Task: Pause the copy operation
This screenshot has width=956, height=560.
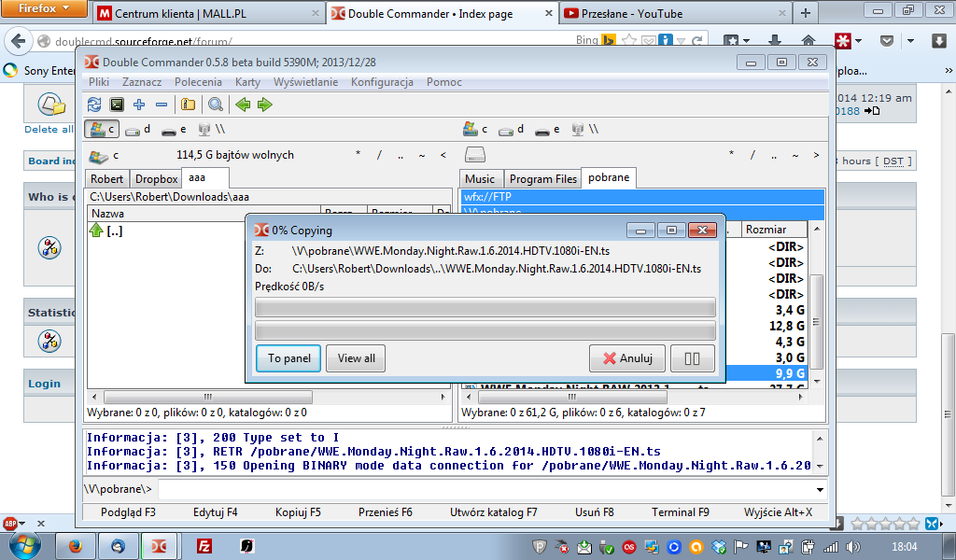Action: (692, 358)
